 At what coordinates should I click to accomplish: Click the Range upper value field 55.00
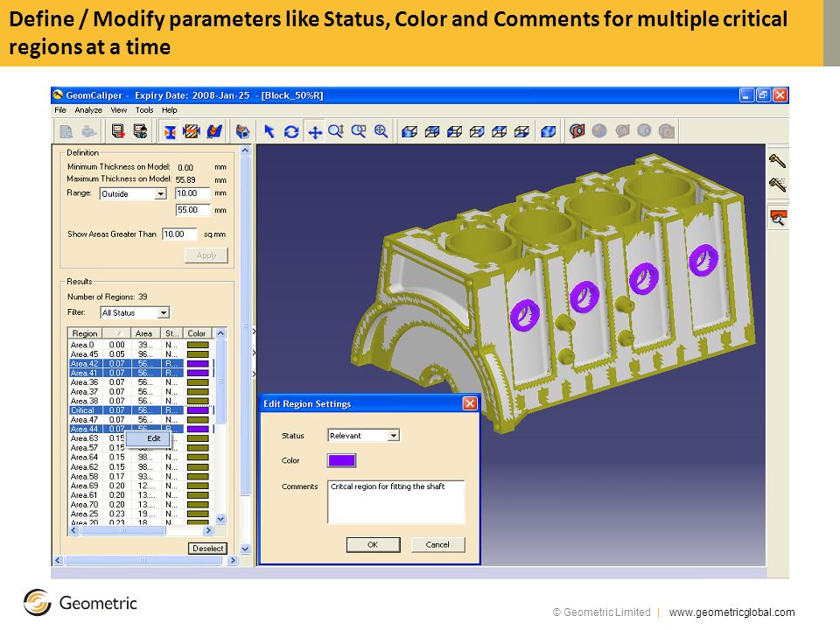click(192, 210)
